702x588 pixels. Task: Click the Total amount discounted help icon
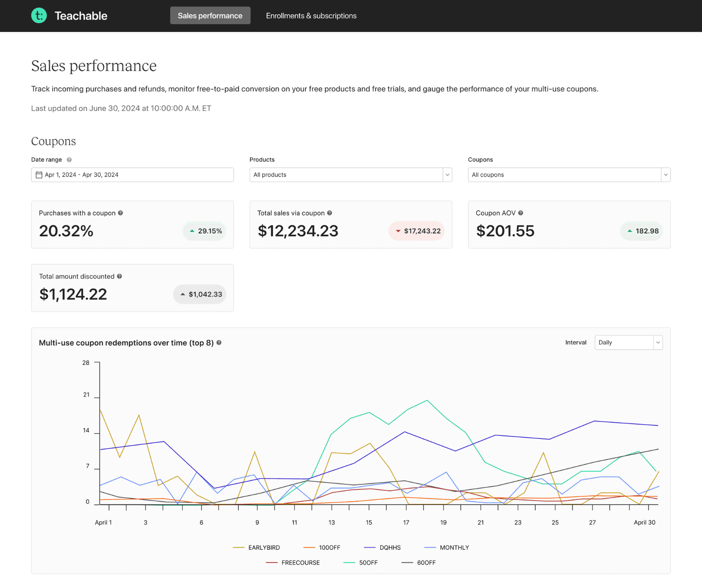[x=119, y=276]
